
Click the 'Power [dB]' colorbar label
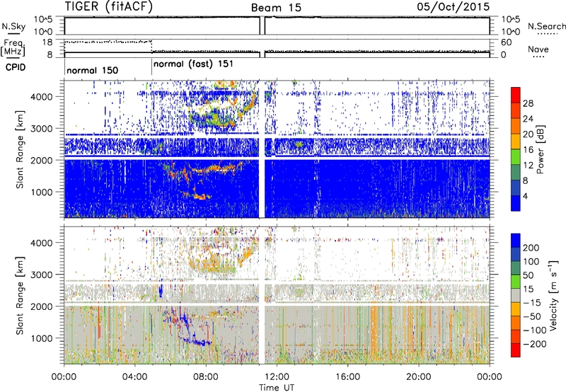[541, 149]
